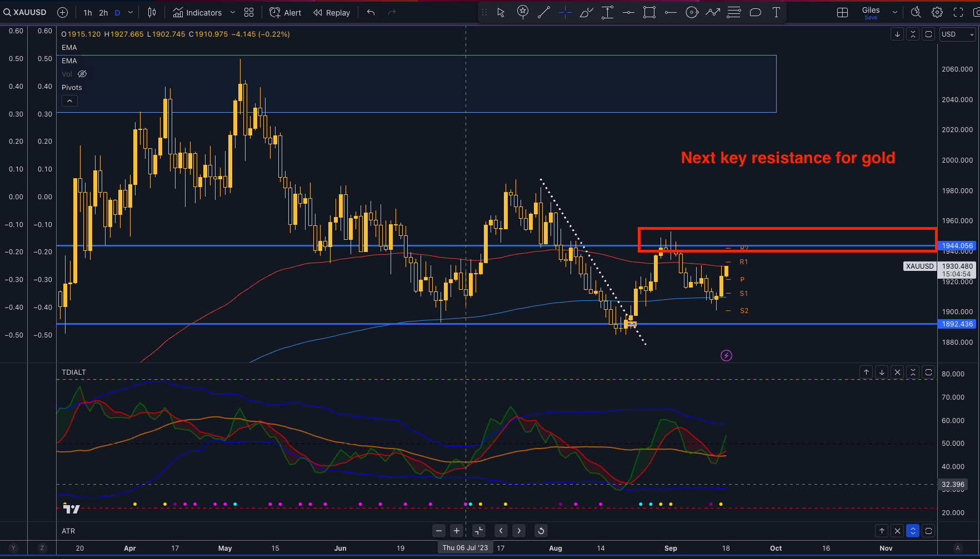
Task: Move main chart pane down
Action: pos(897,34)
